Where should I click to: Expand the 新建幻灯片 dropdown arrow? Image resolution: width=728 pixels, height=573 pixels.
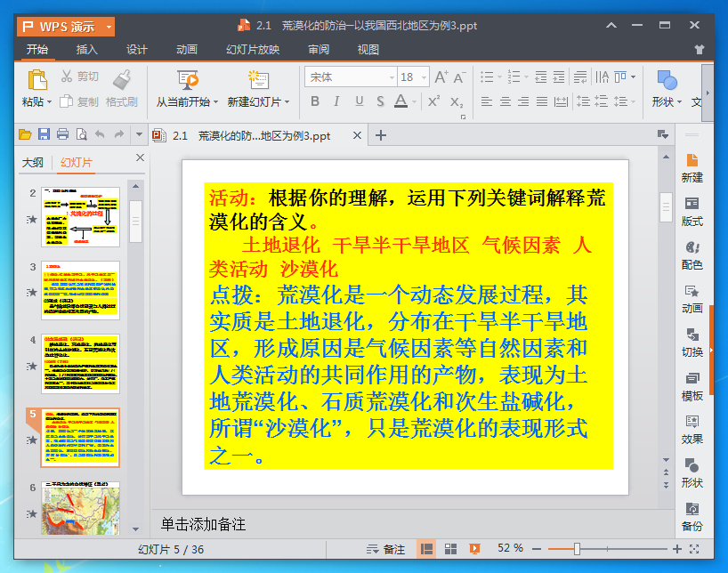287,101
